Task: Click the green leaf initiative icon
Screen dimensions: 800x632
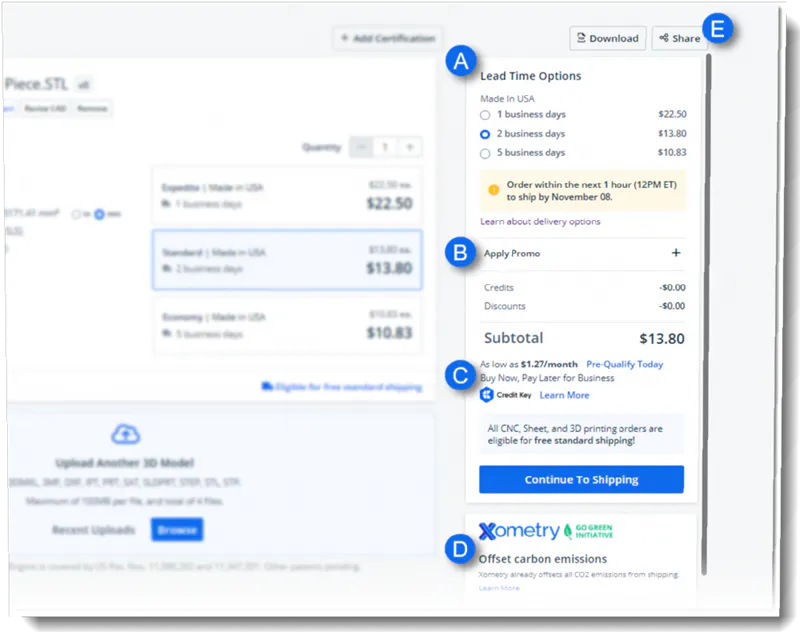Action: coord(568,532)
